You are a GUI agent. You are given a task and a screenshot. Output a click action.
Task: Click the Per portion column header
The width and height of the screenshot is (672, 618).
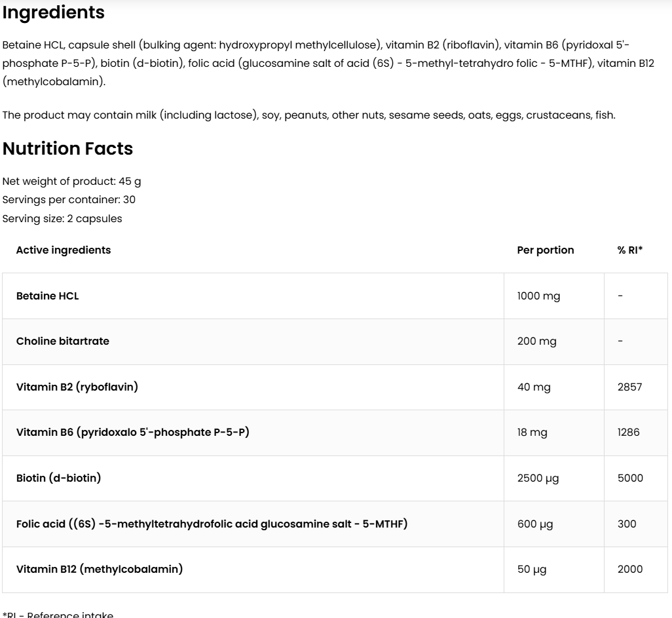pos(546,250)
